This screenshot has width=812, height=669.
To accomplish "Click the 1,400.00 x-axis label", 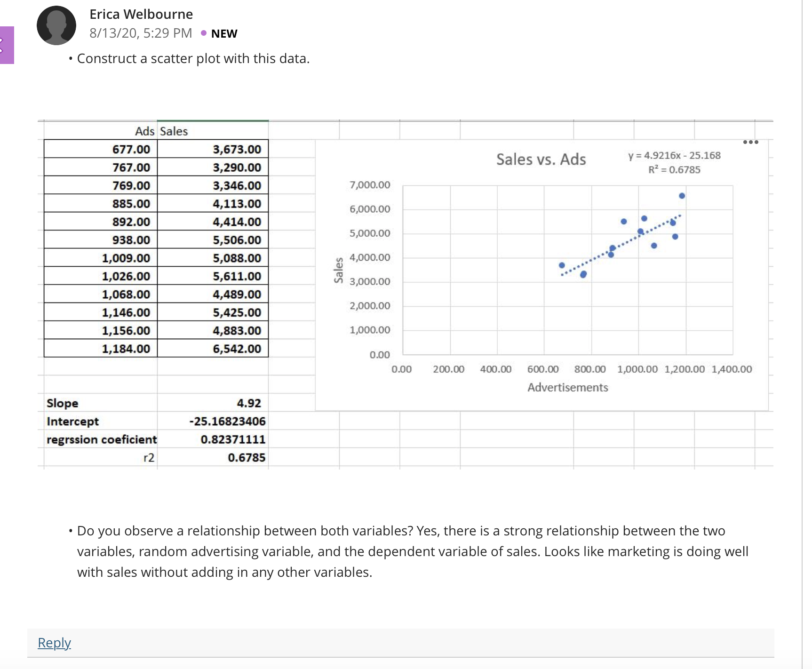I will tap(732, 369).
